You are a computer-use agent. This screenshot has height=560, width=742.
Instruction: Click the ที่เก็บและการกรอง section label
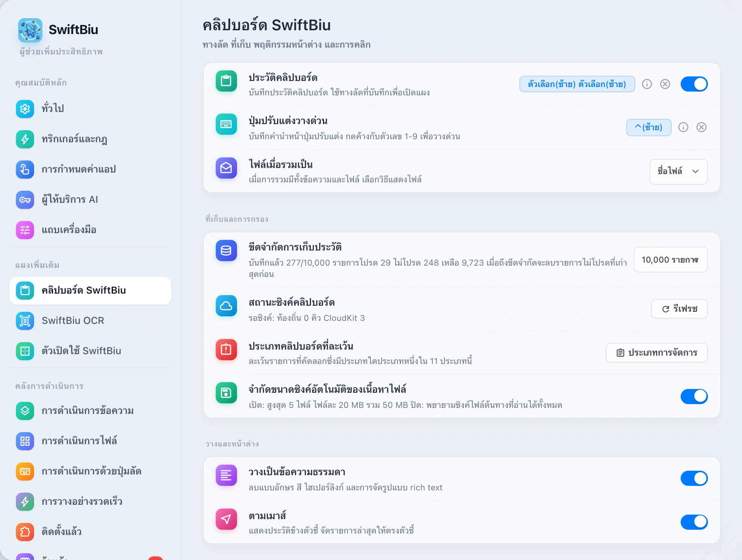click(237, 219)
